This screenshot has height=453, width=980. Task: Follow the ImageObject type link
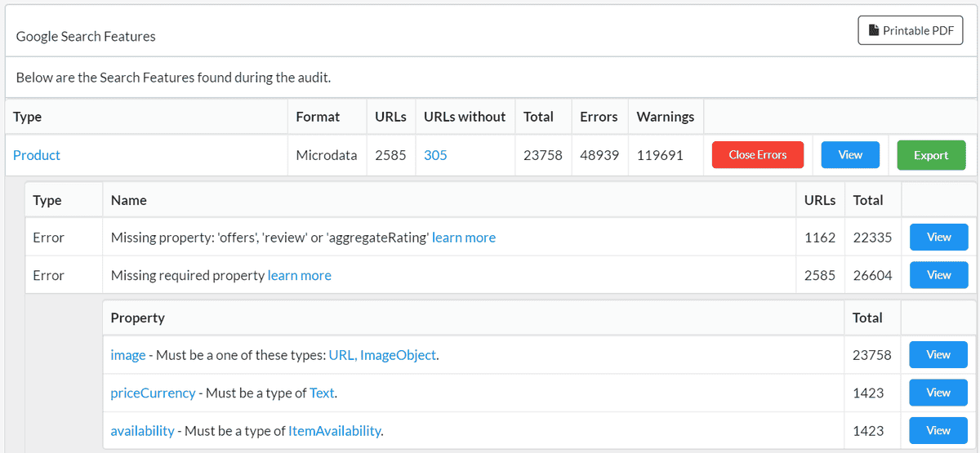point(399,355)
